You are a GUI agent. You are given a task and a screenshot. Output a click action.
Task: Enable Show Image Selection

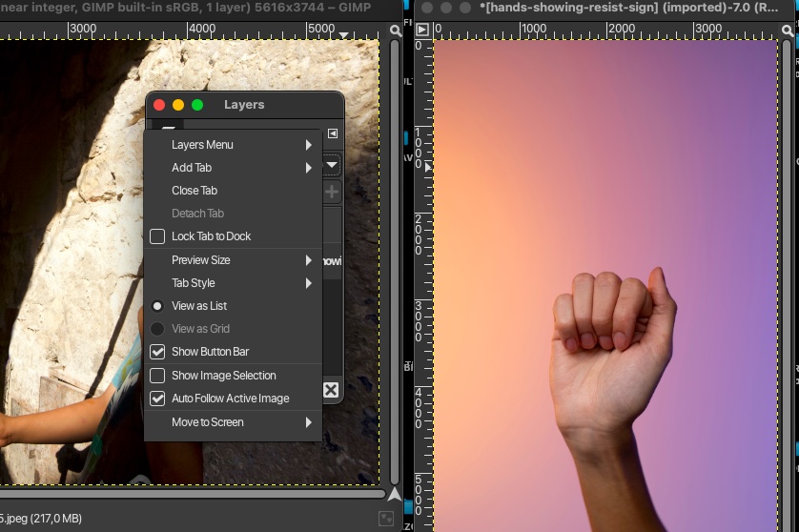(x=157, y=376)
